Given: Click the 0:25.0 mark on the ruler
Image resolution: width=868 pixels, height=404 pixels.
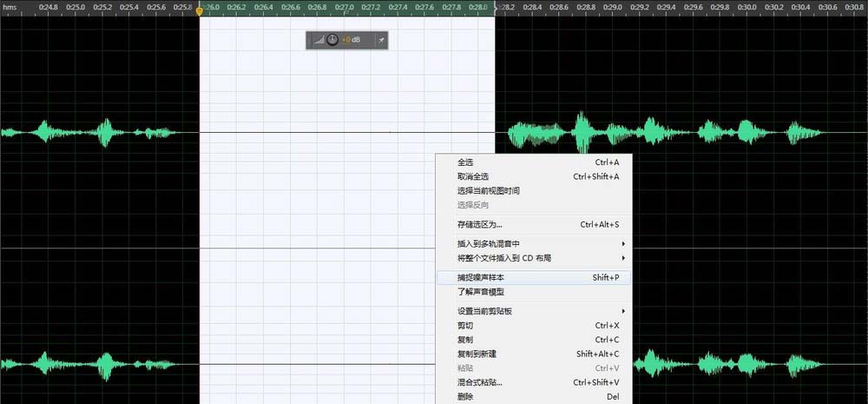Looking at the screenshot, I should click(x=76, y=7).
